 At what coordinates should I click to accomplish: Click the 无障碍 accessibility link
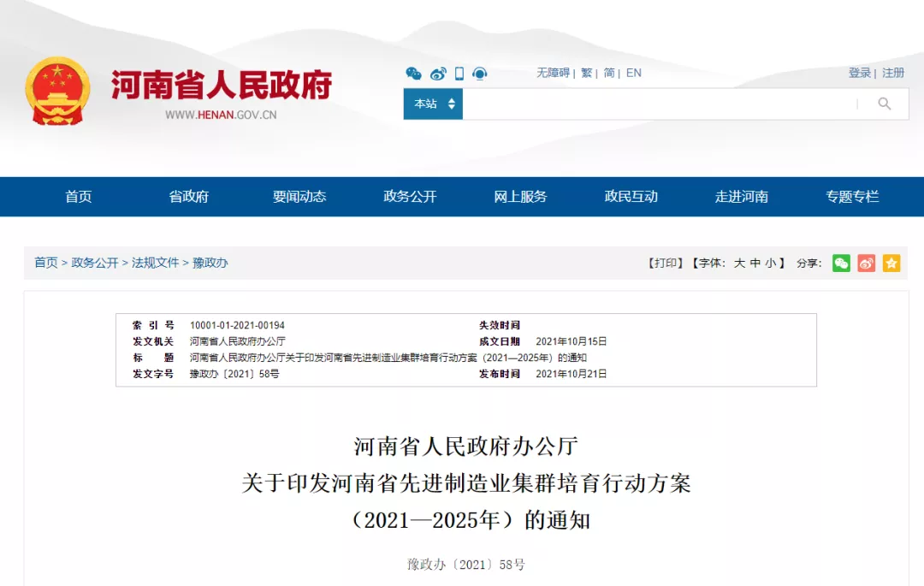tap(553, 73)
